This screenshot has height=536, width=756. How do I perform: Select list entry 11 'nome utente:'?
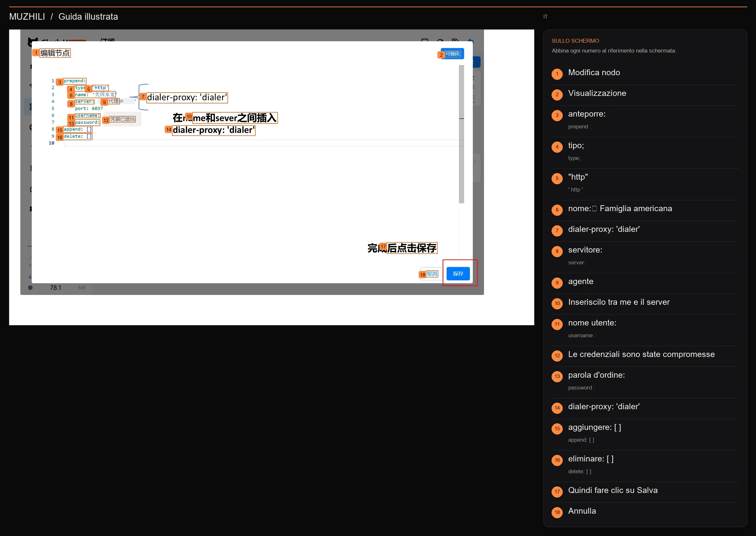click(x=645, y=330)
